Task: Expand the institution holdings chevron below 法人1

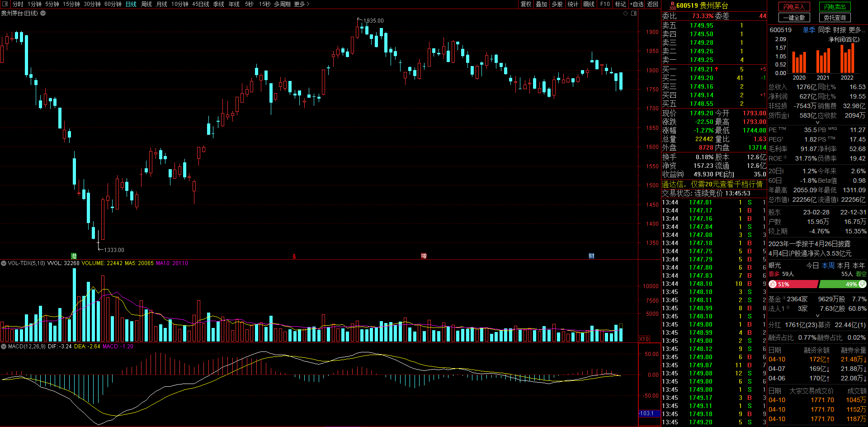Action: click(817, 316)
